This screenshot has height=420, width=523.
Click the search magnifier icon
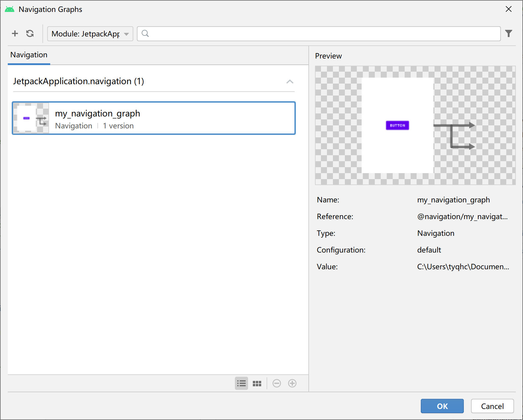coord(145,33)
